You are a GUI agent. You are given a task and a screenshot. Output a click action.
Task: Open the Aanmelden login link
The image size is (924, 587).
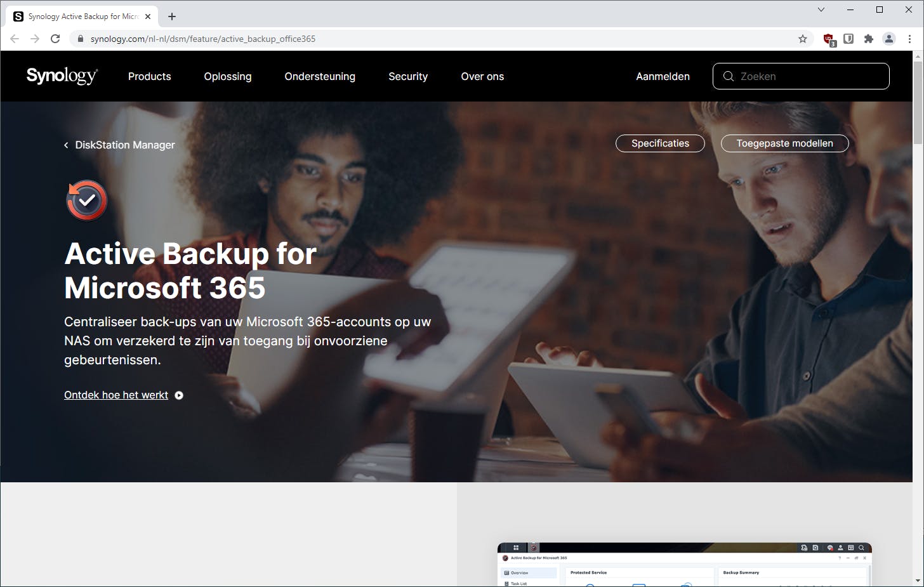click(x=663, y=76)
